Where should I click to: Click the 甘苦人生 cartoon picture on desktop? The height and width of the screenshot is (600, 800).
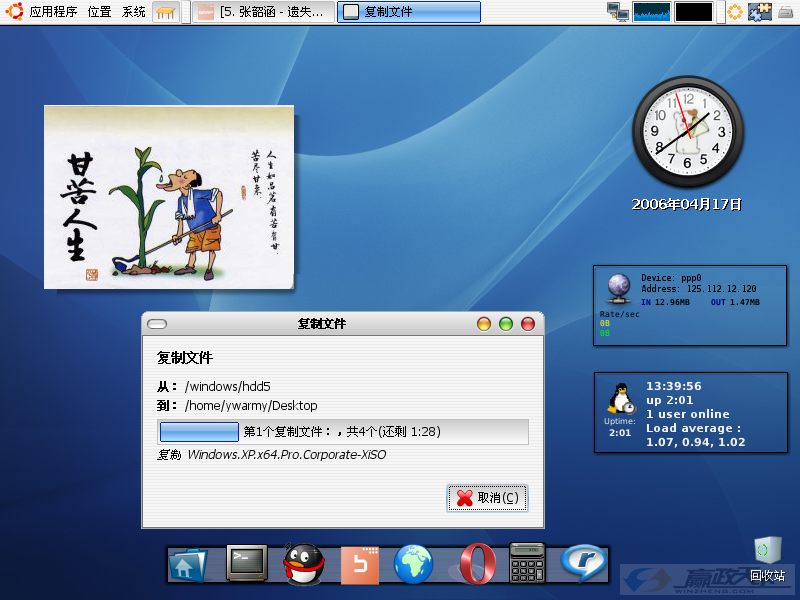(169, 197)
